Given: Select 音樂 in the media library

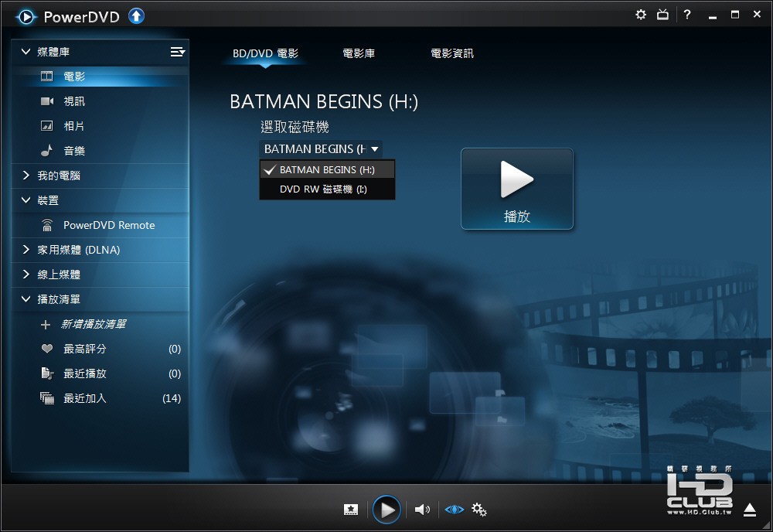Looking at the screenshot, I should point(100,150).
